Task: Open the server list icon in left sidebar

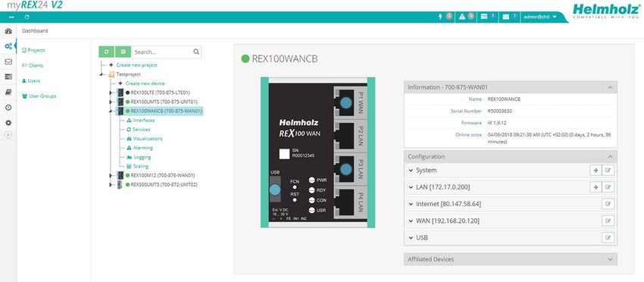Action: pyautogui.click(x=8, y=77)
